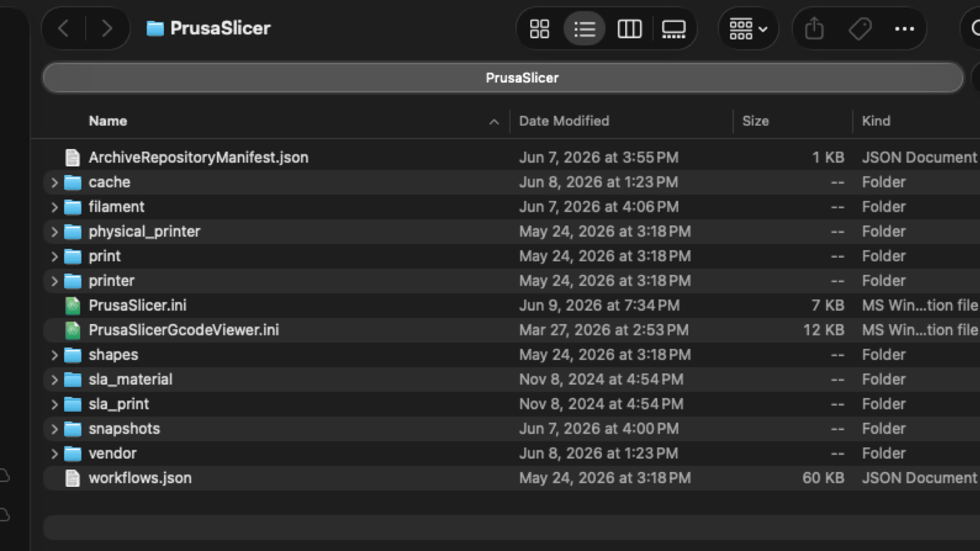Click the print folder icon

click(72, 256)
